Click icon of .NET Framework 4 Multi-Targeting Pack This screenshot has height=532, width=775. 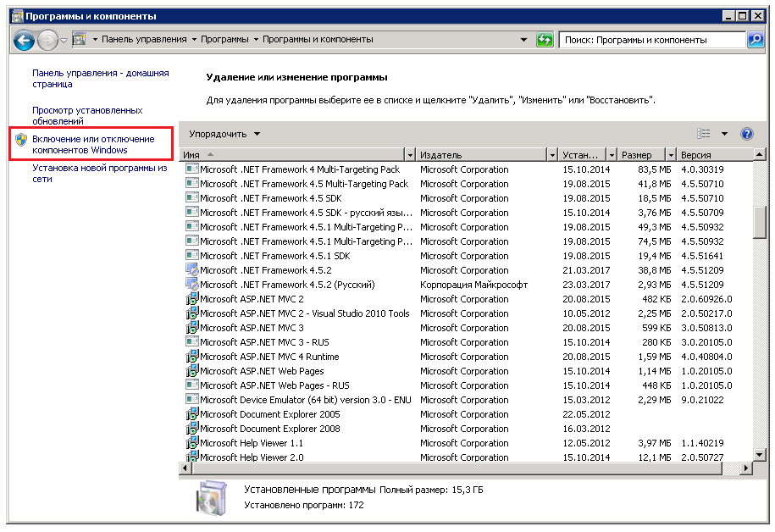(x=191, y=169)
